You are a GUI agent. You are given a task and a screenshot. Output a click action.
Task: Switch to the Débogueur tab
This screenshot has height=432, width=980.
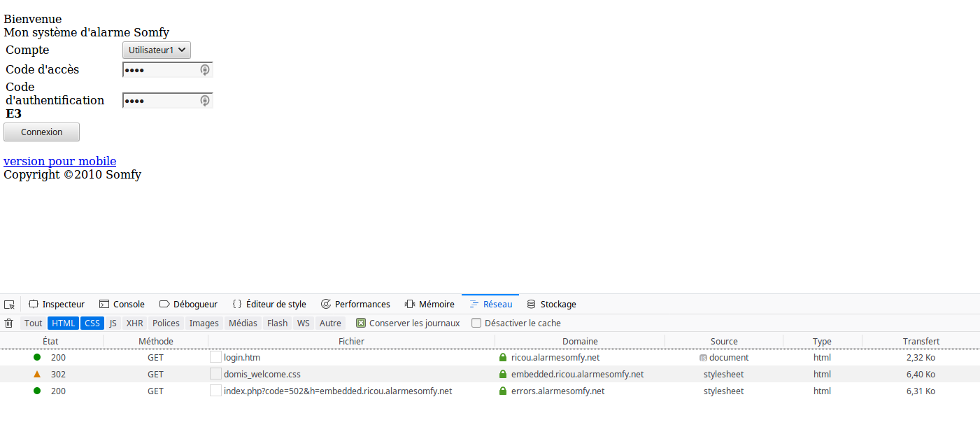189,305
